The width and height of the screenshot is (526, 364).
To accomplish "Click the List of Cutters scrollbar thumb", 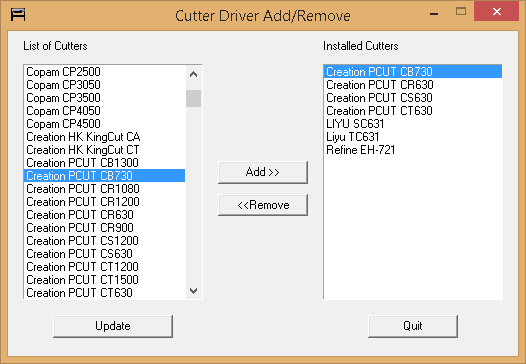I will pyautogui.click(x=194, y=98).
